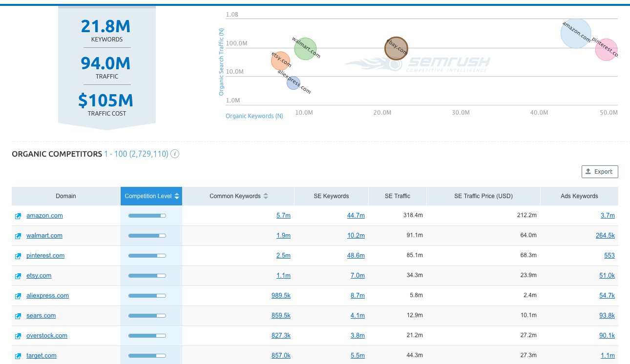Open pinterest.com common keywords 2.5m

283,256
